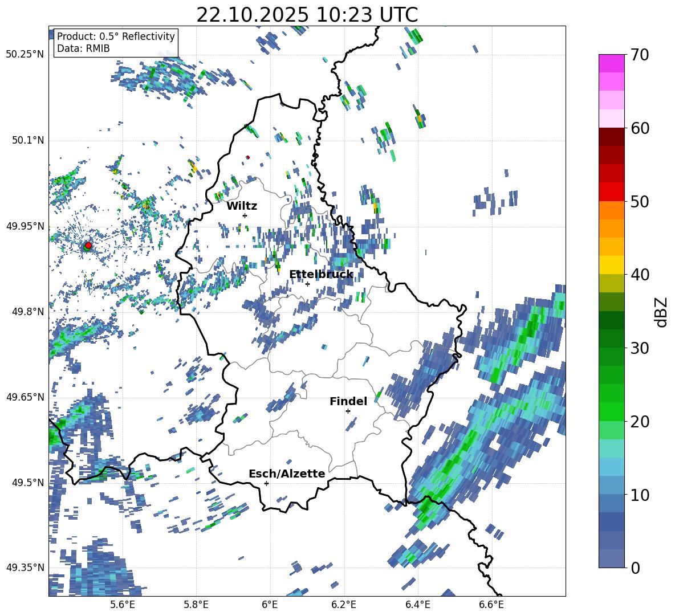Pick the magenta swatch just below 70 dBZ
Screen dimensions: 675x616
(612, 64)
